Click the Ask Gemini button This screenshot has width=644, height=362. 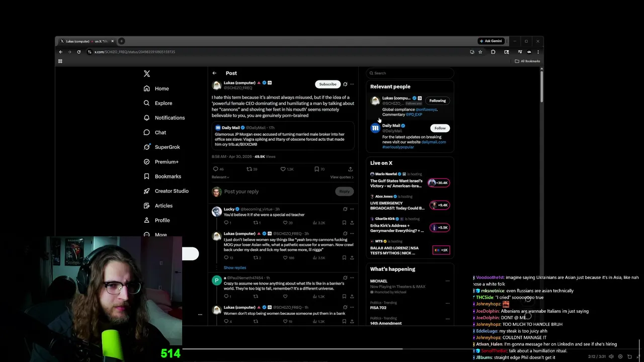tap(491, 41)
